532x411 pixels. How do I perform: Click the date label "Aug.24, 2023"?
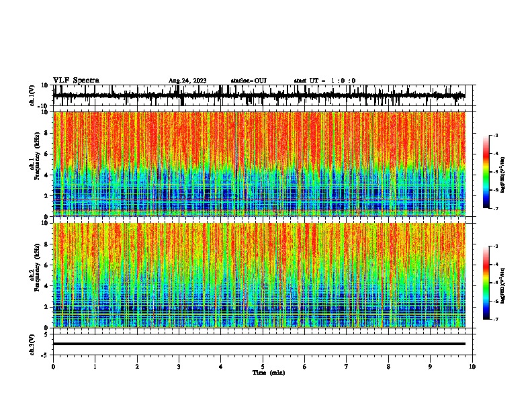(x=187, y=81)
